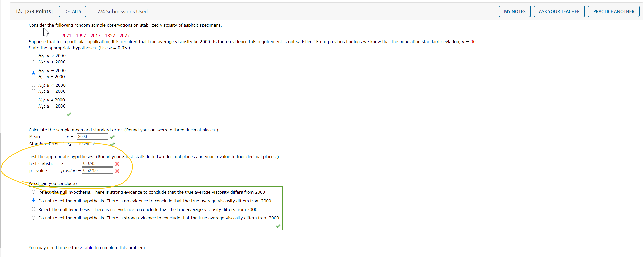Choose conclusion rejecting null with strong evidence
644x257 pixels.
pyautogui.click(x=33, y=192)
